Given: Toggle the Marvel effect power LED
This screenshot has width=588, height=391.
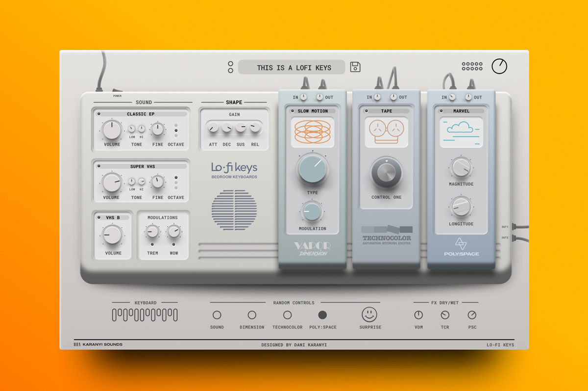Looking at the screenshot, I should (442, 111).
